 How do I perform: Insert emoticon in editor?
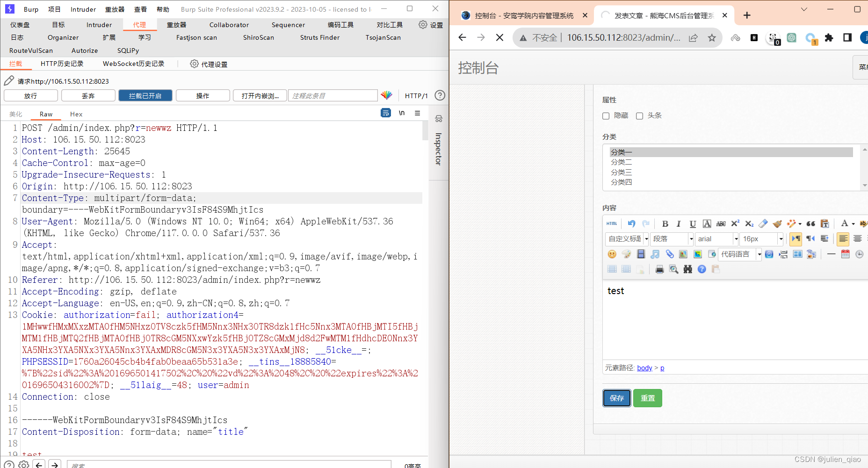coord(612,254)
